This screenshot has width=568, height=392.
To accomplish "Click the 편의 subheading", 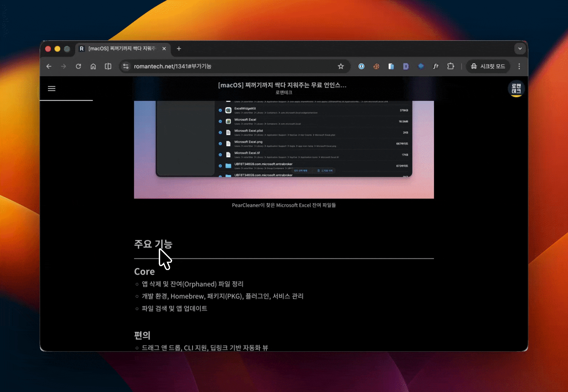I will [142, 335].
